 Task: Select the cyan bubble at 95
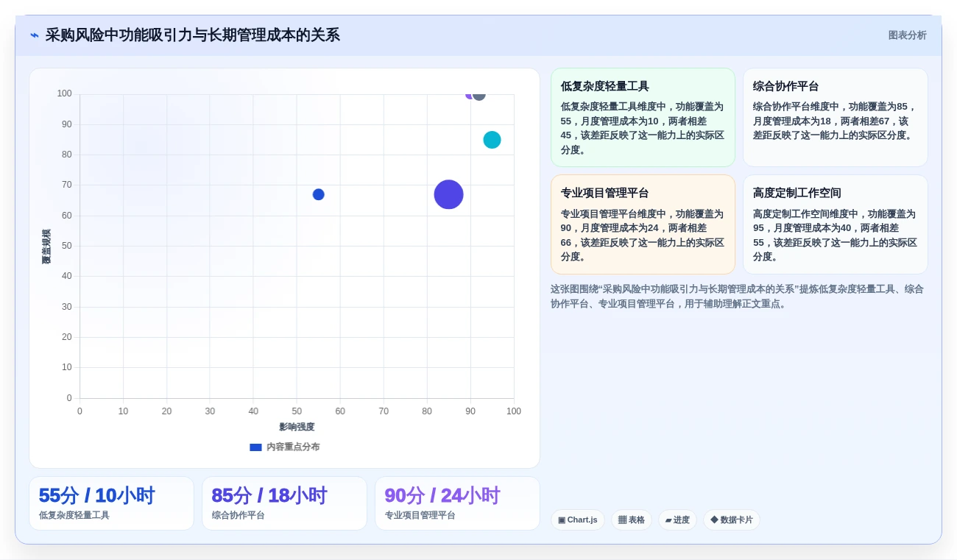pos(492,140)
